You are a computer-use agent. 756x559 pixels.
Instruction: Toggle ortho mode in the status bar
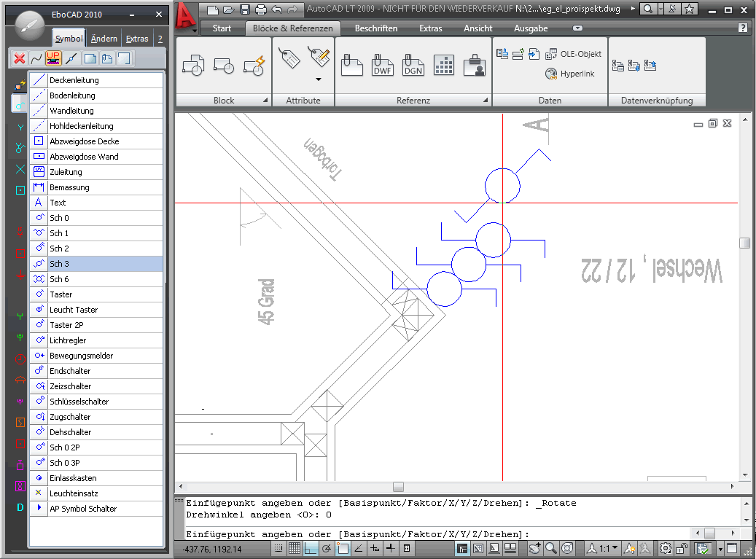tap(311, 548)
